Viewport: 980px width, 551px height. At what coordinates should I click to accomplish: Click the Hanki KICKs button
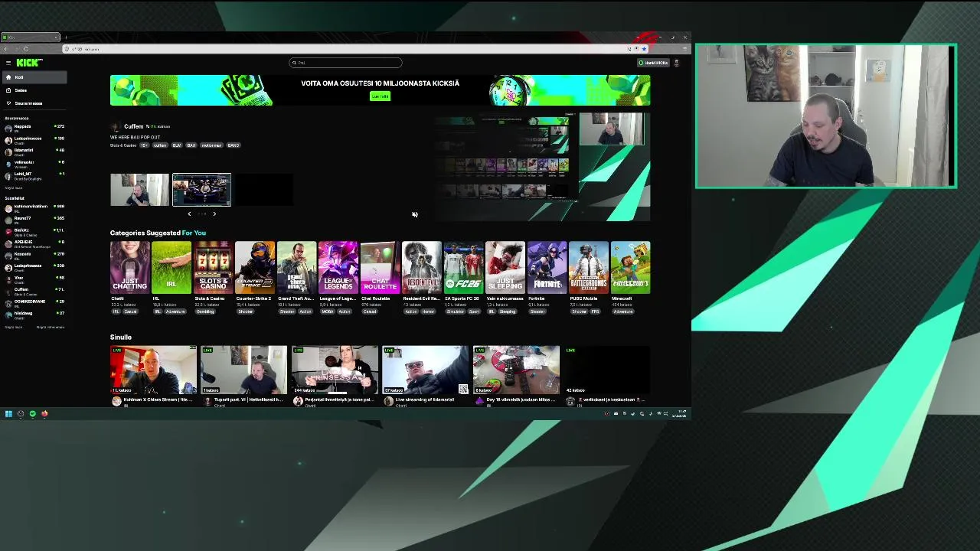point(653,63)
